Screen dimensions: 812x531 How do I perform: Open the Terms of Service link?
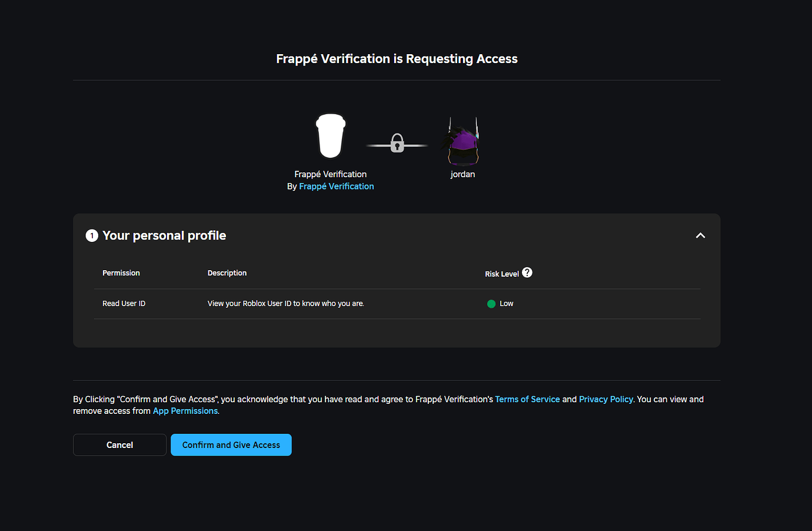527,399
